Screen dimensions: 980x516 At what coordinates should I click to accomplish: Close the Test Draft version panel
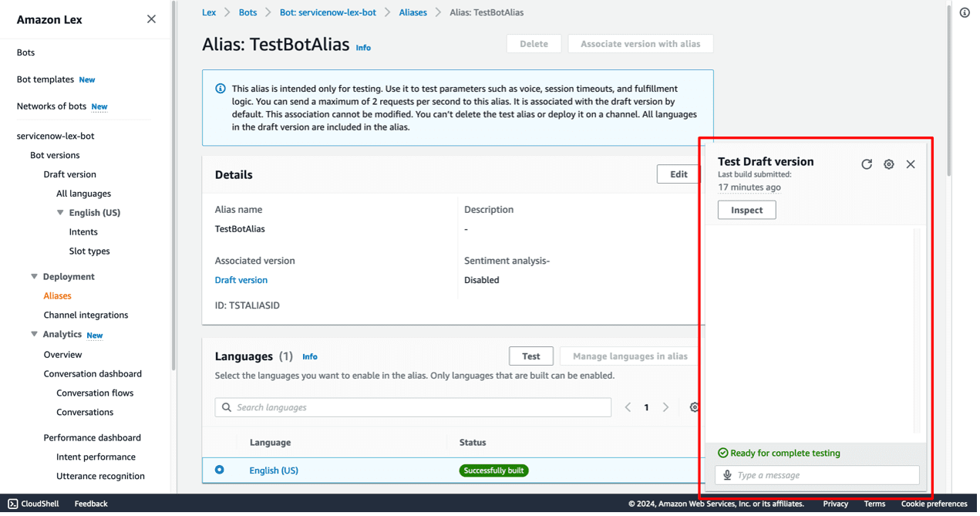coord(911,164)
